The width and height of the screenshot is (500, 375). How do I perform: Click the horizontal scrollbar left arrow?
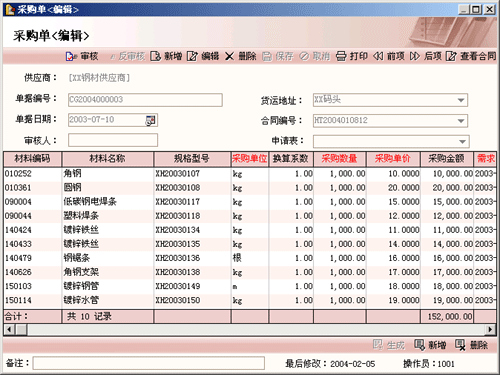(x=9, y=329)
